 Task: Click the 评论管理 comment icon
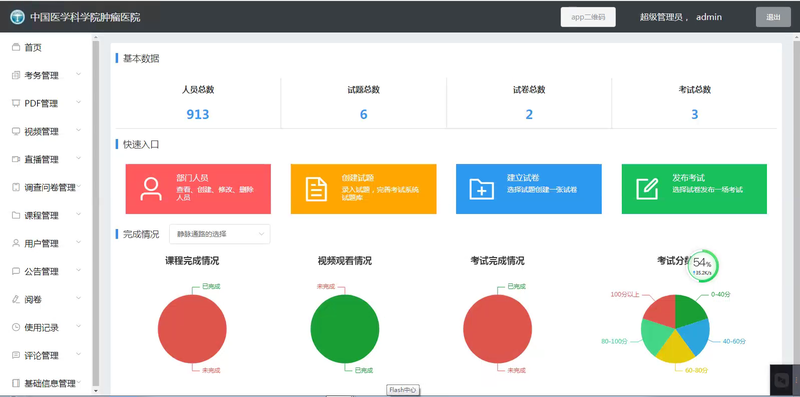point(16,355)
